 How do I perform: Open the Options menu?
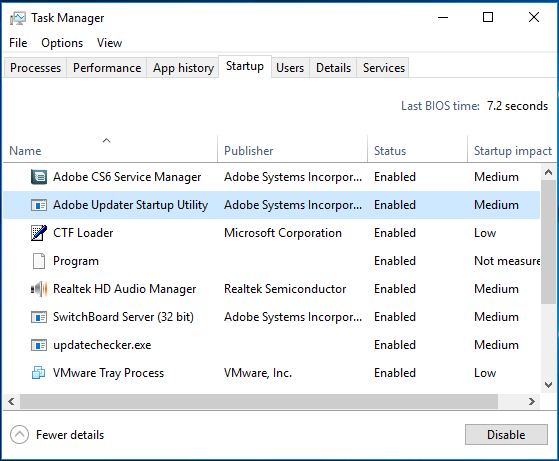coord(62,43)
